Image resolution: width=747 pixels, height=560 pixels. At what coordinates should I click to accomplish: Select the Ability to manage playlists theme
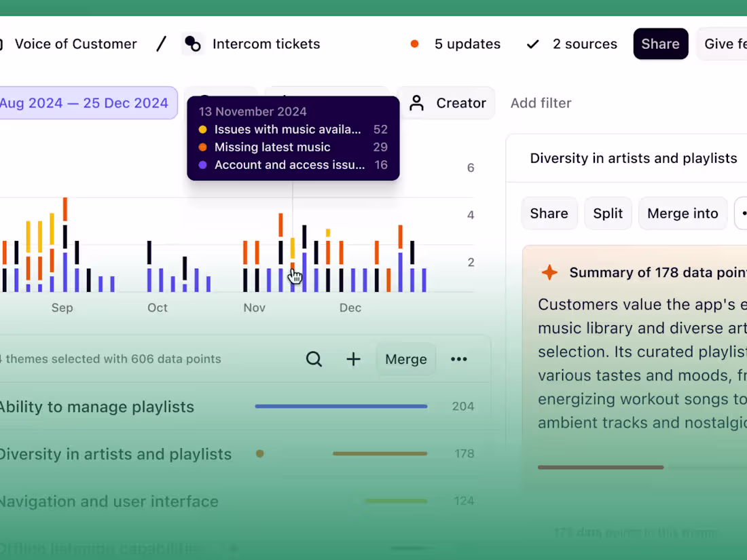[x=237, y=407]
